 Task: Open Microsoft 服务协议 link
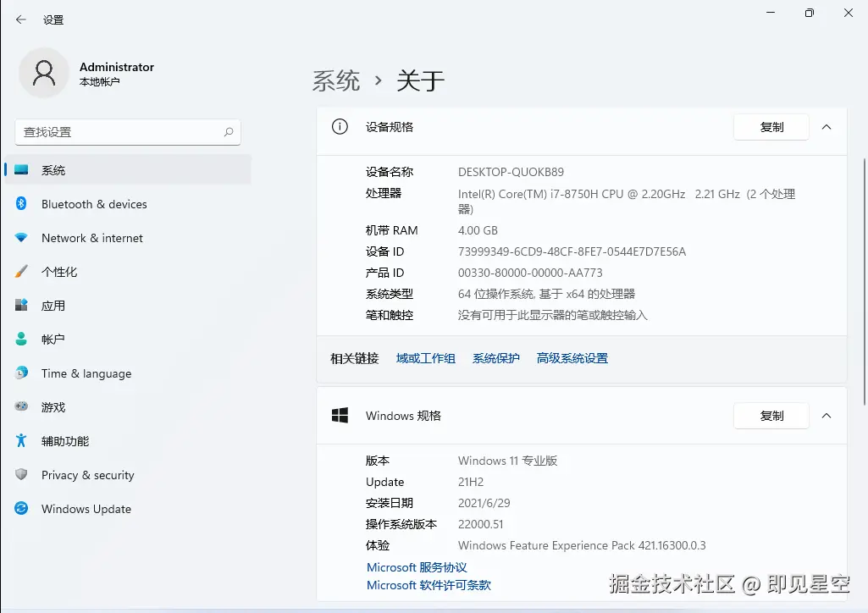[417, 567]
